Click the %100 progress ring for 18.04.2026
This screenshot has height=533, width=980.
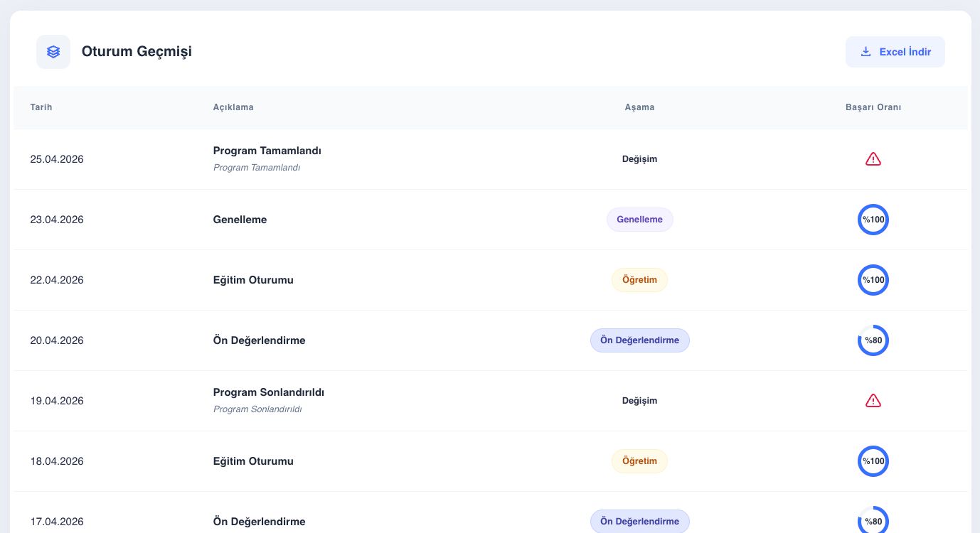click(x=873, y=461)
